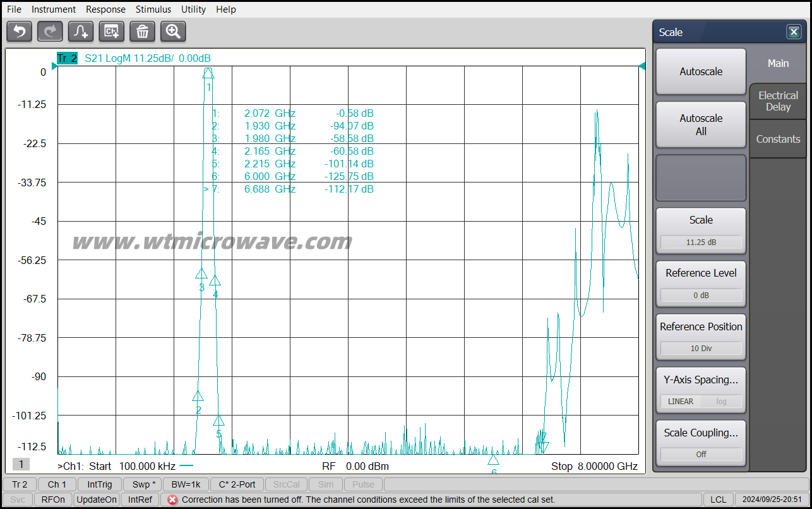The height and width of the screenshot is (509, 812).
Task: Click the red error icon in the status bar
Action: coord(172,500)
